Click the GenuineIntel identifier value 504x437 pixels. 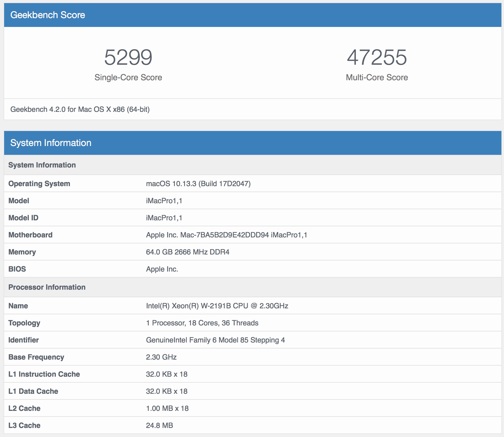coord(215,340)
